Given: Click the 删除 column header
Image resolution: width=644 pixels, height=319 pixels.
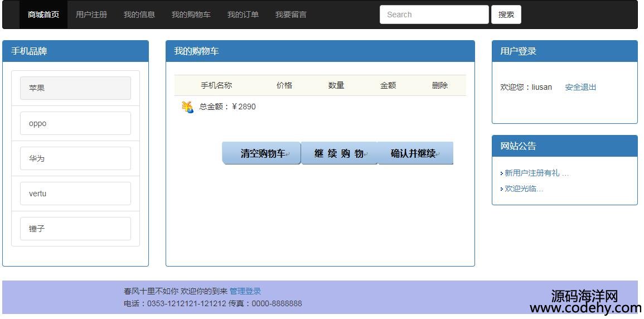Looking at the screenshot, I should point(440,85).
